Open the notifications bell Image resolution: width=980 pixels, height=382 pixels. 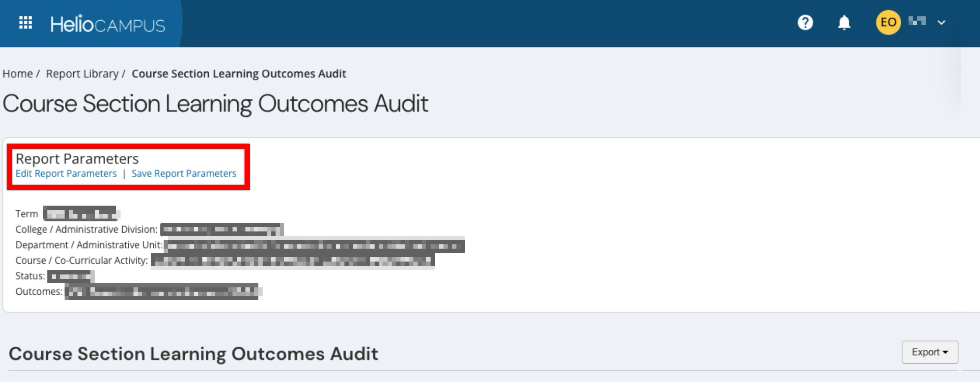(844, 22)
